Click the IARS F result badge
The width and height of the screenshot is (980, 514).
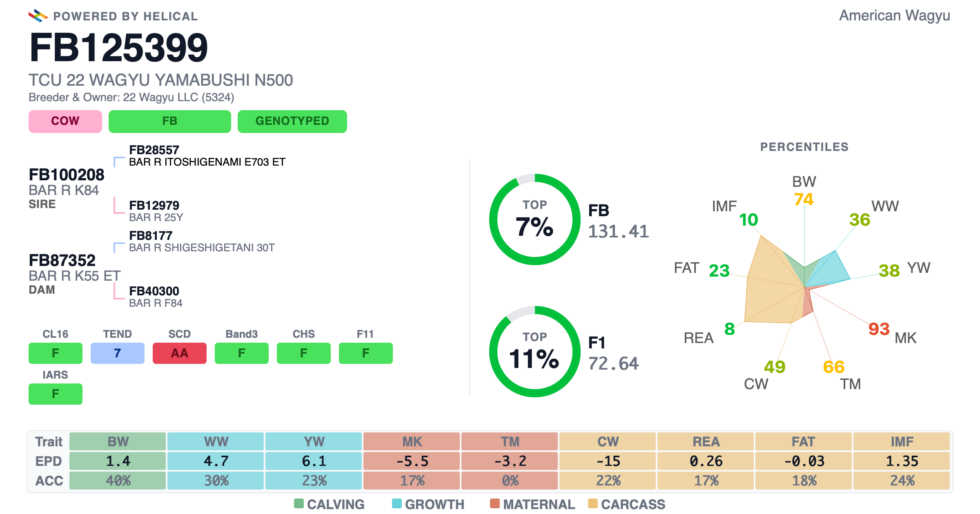point(56,394)
